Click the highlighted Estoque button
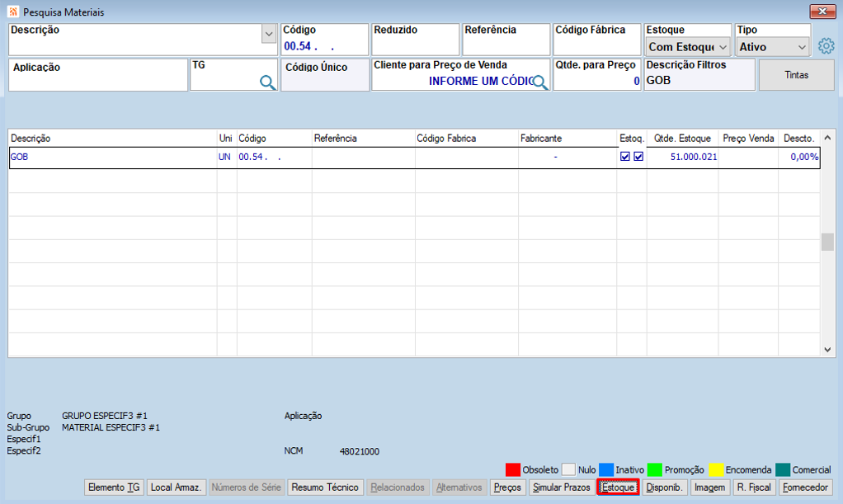 pos(618,488)
